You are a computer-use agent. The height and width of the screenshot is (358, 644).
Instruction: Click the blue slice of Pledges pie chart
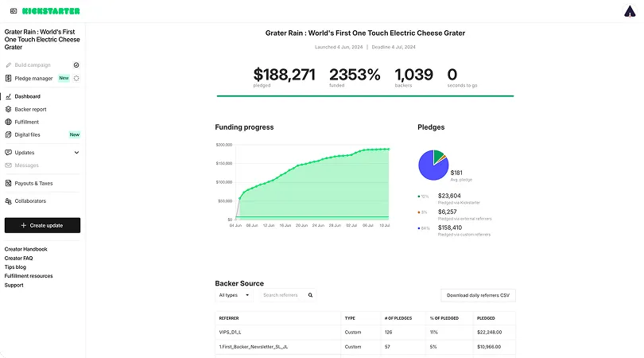click(429, 169)
